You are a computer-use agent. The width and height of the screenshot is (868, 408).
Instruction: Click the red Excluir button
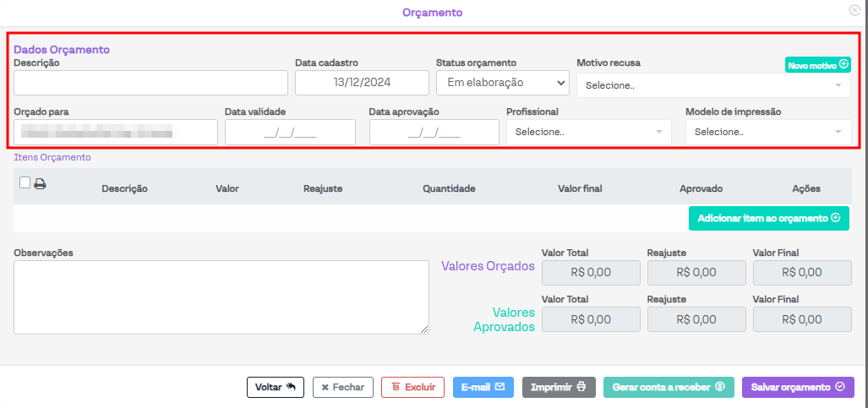(x=413, y=387)
